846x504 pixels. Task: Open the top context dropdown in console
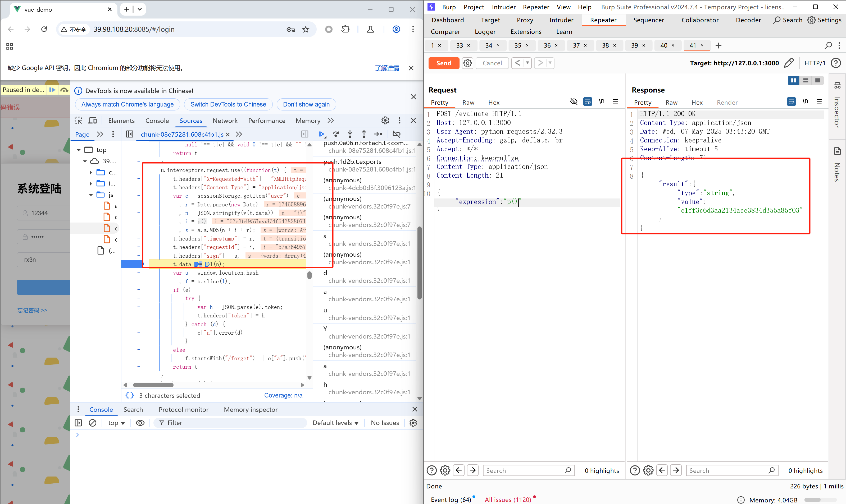[116, 423]
